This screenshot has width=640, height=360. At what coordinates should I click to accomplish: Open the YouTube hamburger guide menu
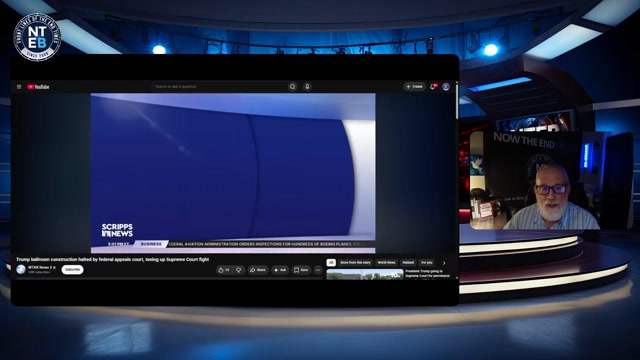click(19, 87)
